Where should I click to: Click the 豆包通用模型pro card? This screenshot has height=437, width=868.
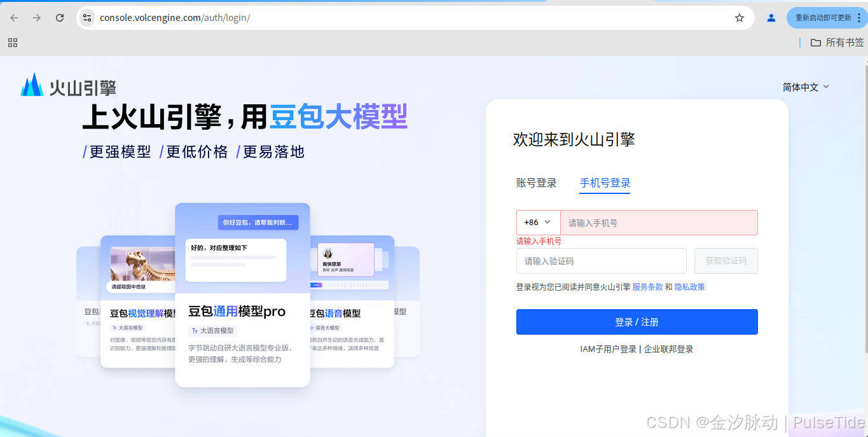242,295
